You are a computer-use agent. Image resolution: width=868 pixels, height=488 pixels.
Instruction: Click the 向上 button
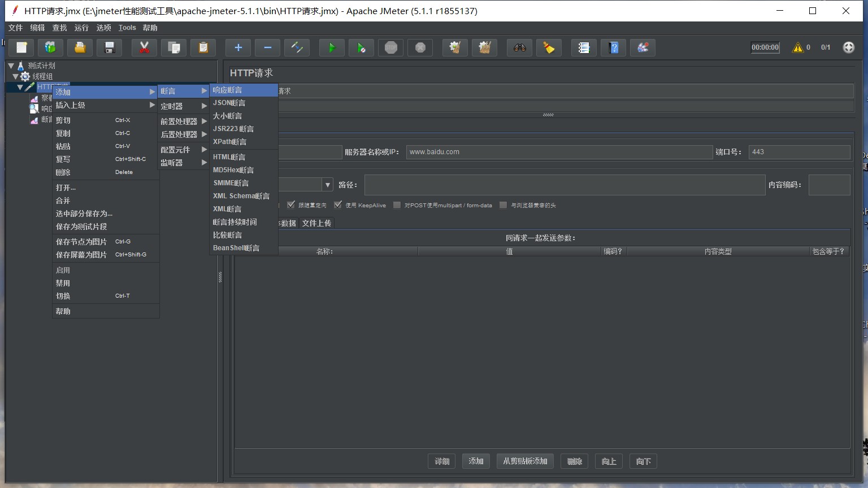(x=609, y=461)
